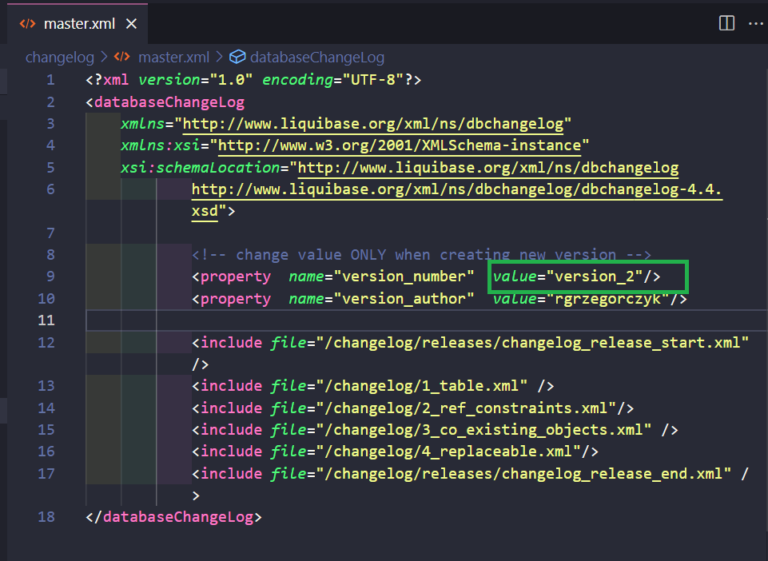This screenshot has height=561, width=768.
Task: Click the XML file icon on master.xml tab
Action: [28, 23]
